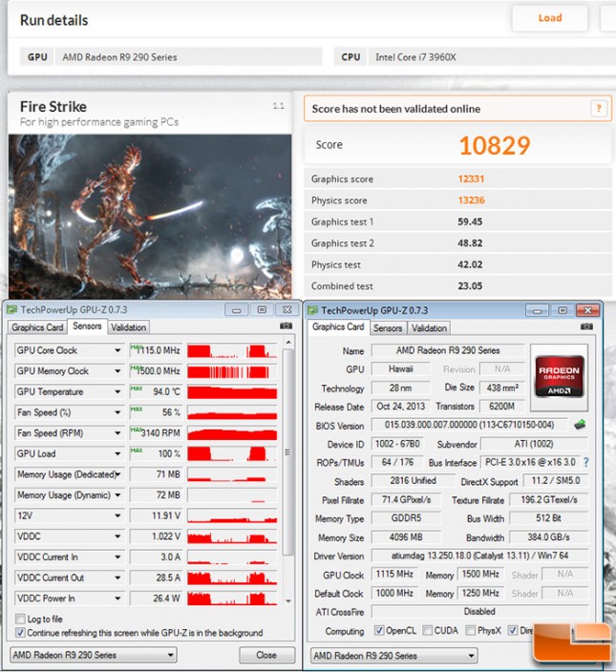Click the BIOS save chip icon

coord(580,425)
